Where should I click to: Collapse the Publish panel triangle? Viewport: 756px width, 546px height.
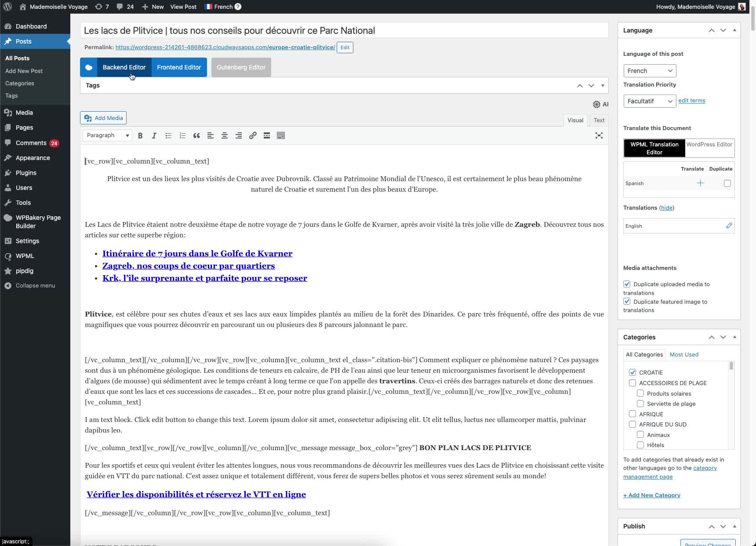pyautogui.click(x=734, y=526)
